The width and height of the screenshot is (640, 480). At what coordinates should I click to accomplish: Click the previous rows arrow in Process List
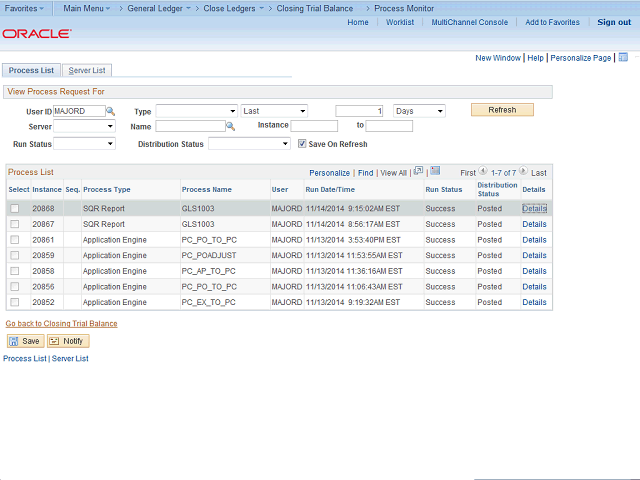point(483,172)
